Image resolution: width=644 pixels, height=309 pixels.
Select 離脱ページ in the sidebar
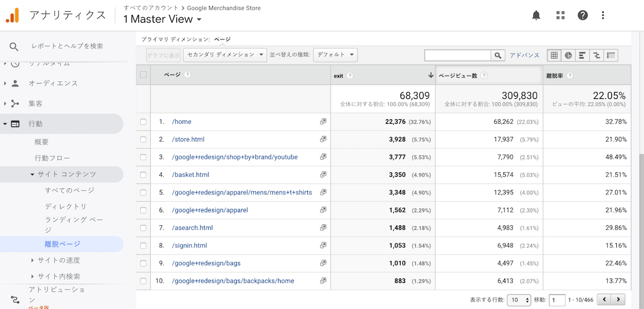(x=63, y=244)
